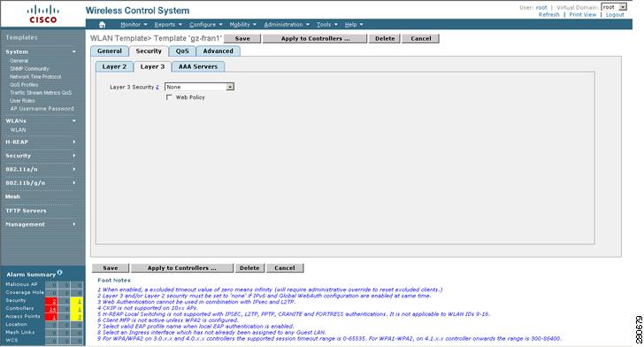Click the bottom Cancel button
This screenshot has height=347, width=644.
click(x=285, y=268)
